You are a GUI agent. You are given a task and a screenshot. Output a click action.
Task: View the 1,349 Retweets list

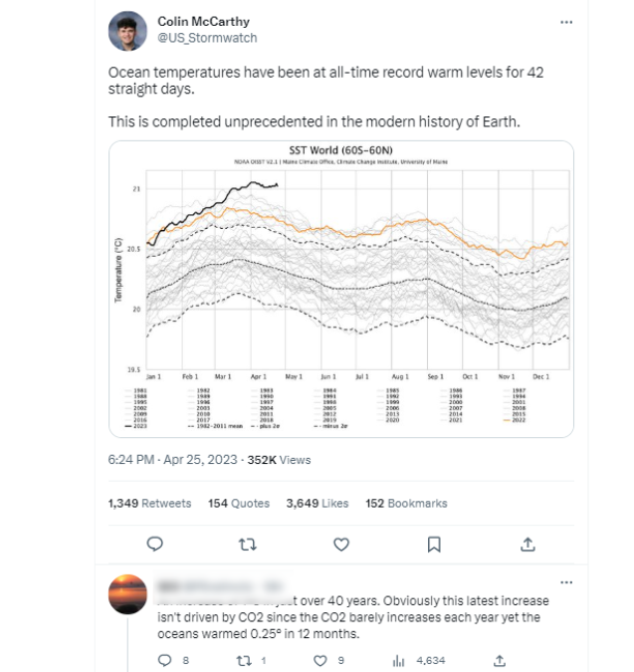click(149, 503)
